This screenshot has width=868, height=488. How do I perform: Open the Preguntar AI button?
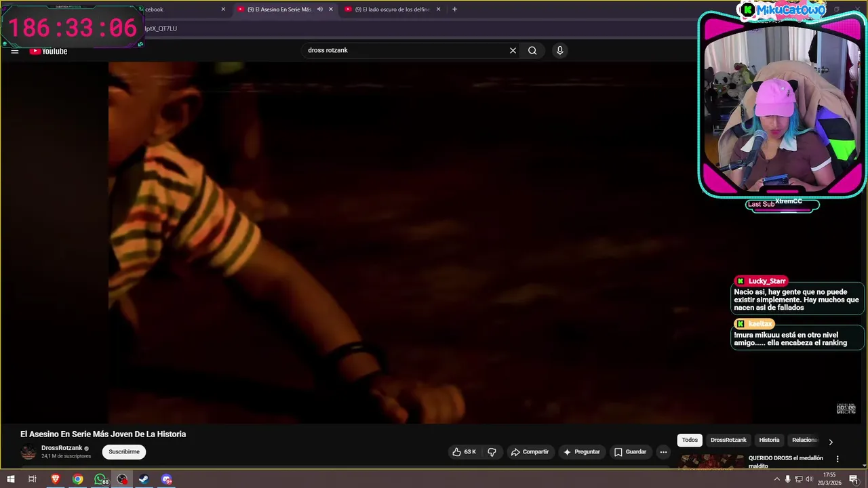click(582, 452)
